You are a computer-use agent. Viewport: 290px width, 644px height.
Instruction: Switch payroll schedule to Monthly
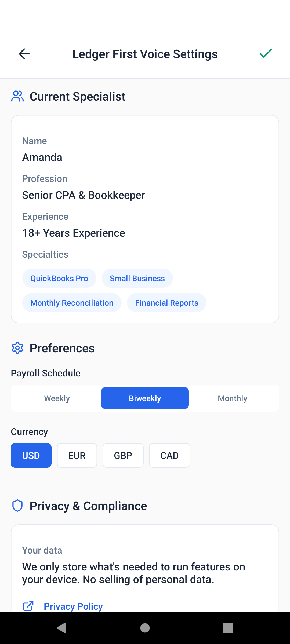click(233, 398)
